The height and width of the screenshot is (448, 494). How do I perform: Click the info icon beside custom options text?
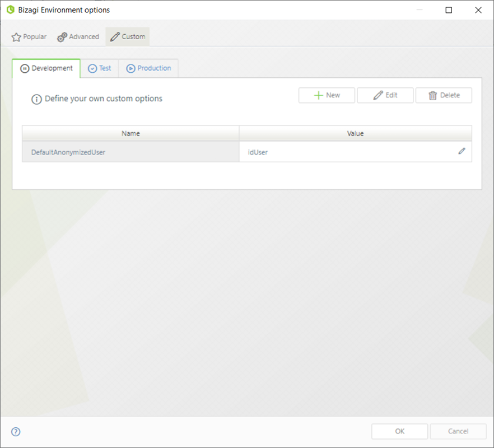click(x=36, y=99)
